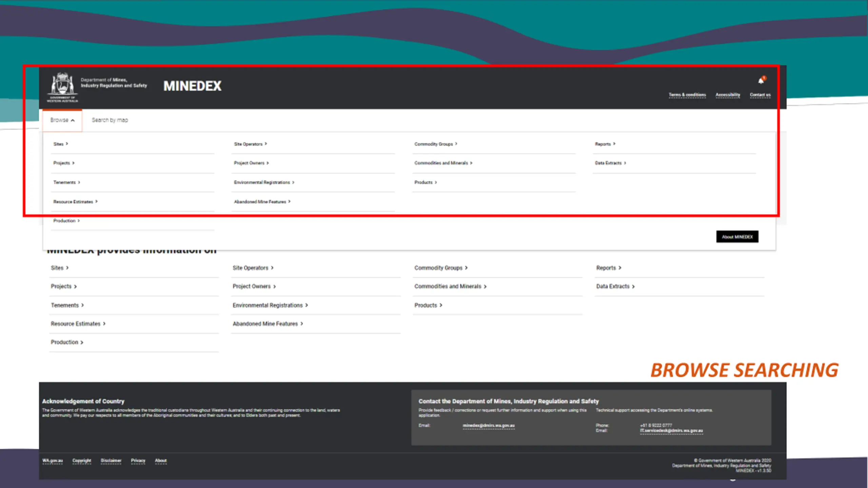The width and height of the screenshot is (868, 488).
Task: Open Reports link on main page list
Action: click(609, 268)
